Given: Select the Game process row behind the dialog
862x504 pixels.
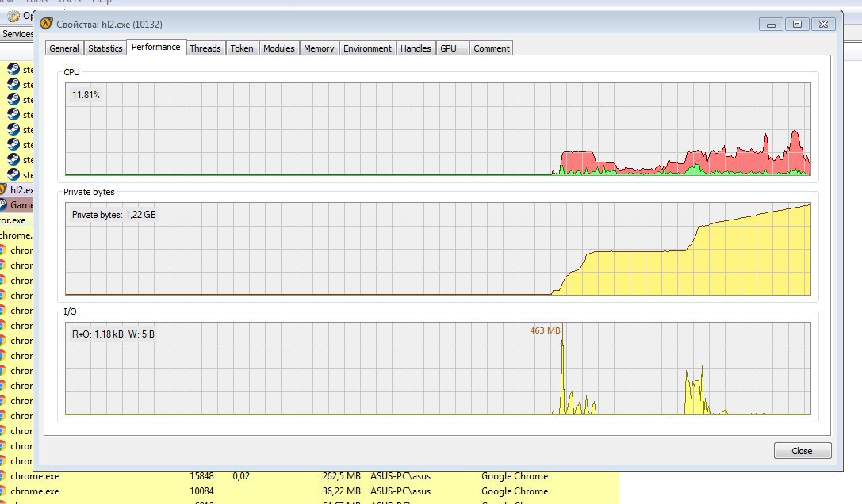Looking at the screenshot, I should [17, 205].
